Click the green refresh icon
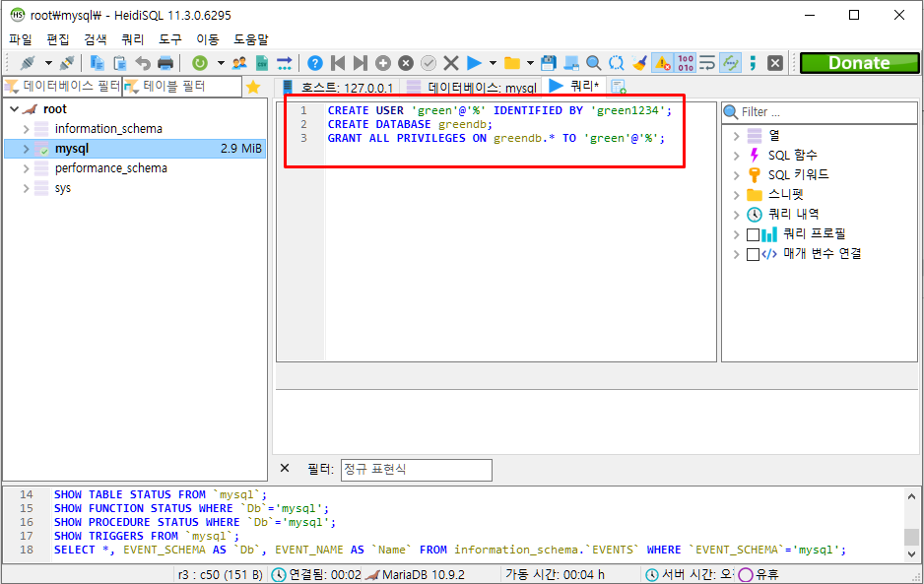 pos(200,63)
